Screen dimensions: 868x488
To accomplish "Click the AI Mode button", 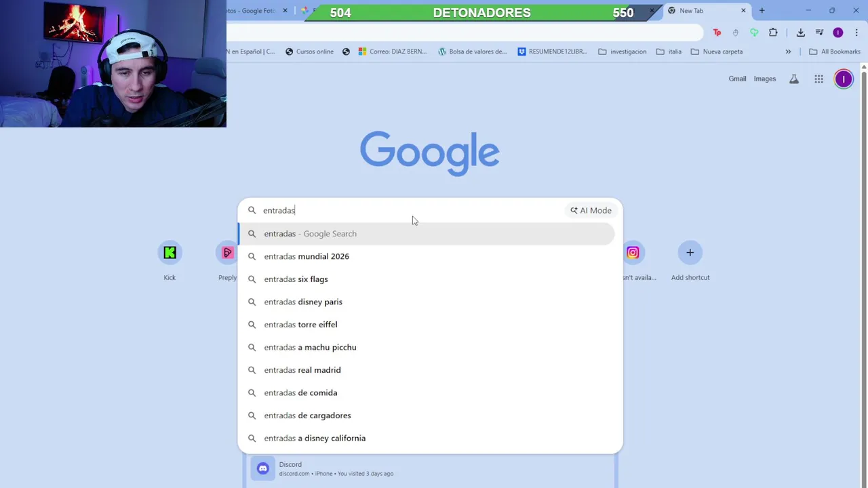I will click(x=591, y=210).
